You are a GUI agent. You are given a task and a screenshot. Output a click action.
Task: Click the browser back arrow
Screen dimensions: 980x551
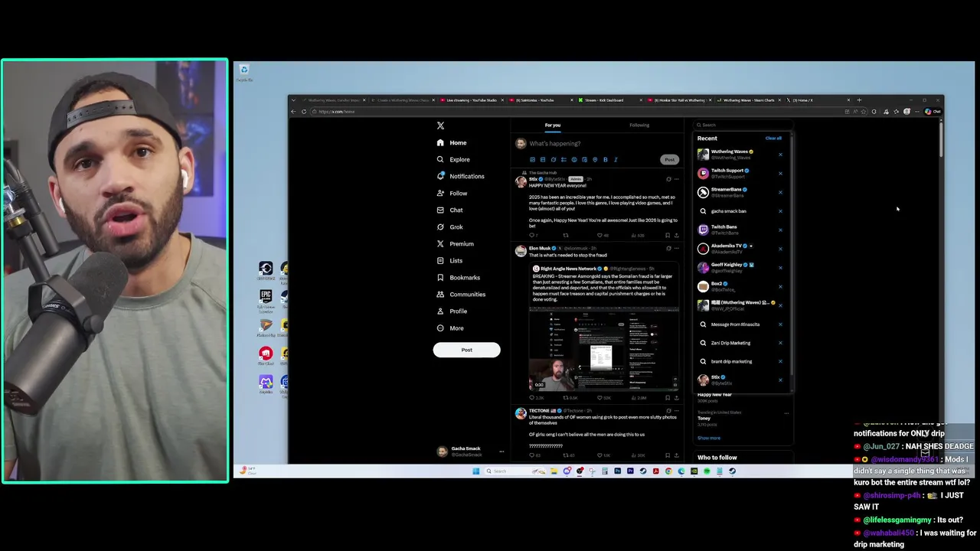(x=293, y=112)
